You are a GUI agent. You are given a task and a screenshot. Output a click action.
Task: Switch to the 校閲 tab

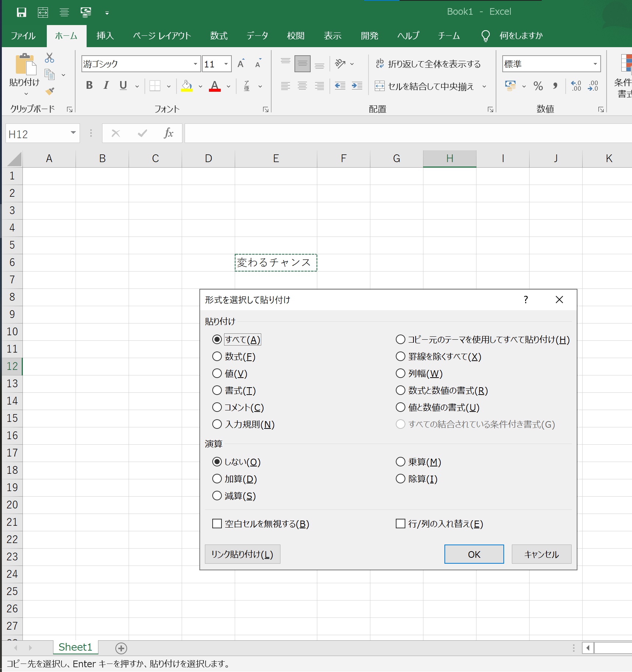click(x=296, y=36)
